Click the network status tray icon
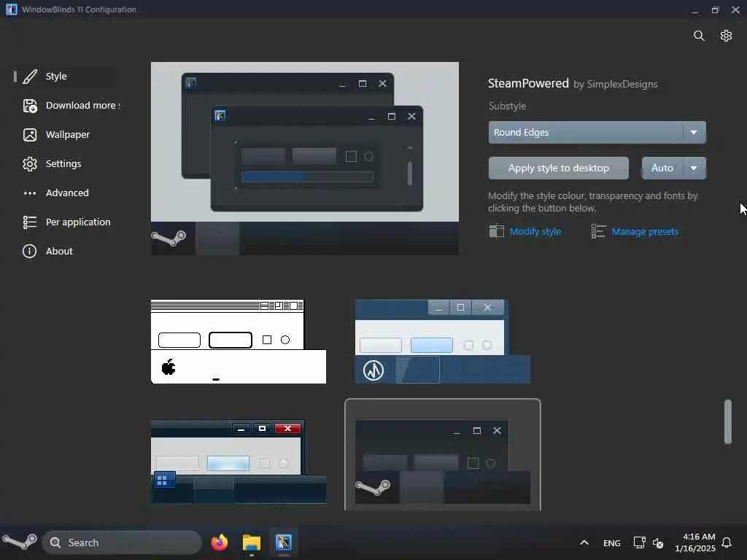 click(x=639, y=542)
